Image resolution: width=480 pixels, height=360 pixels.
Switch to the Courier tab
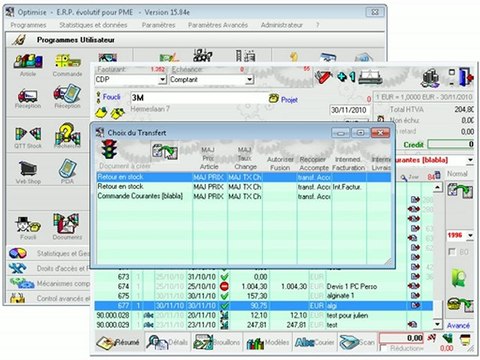pos(314,342)
